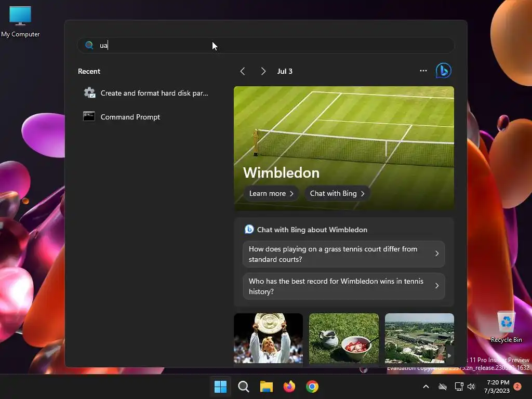
Task: Launch Google Chrome from the taskbar
Action: pos(312,387)
